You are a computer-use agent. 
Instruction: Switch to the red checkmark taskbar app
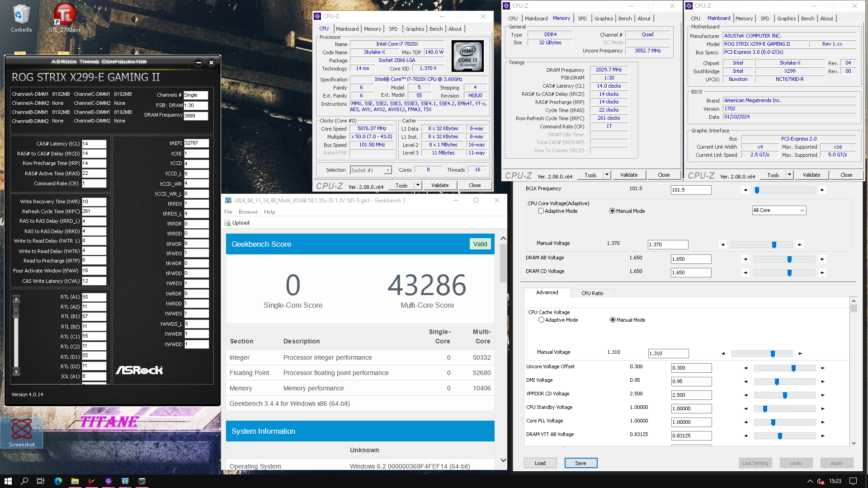pos(91,481)
